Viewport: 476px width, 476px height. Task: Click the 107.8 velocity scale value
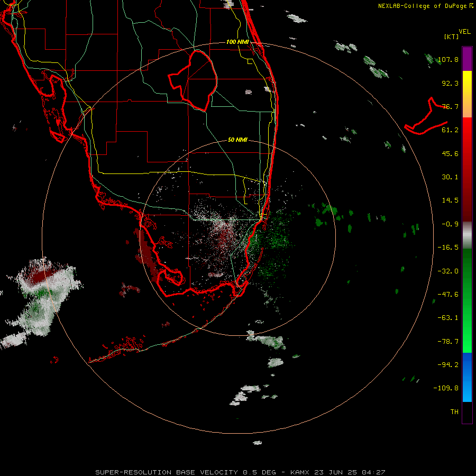pyautogui.click(x=448, y=59)
